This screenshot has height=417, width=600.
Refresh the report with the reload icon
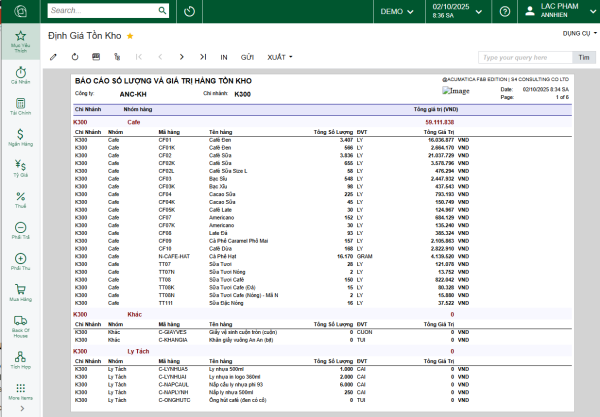(x=74, y=57)
